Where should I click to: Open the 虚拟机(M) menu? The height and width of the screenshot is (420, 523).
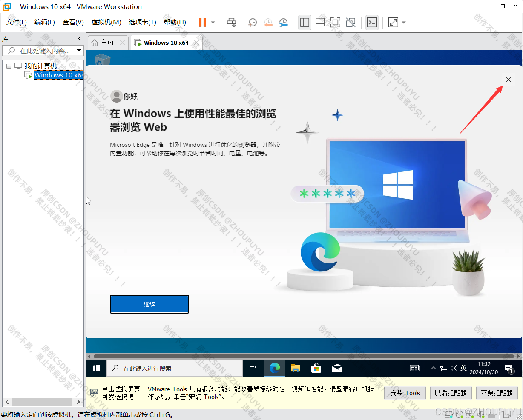(x=106, y=22)
